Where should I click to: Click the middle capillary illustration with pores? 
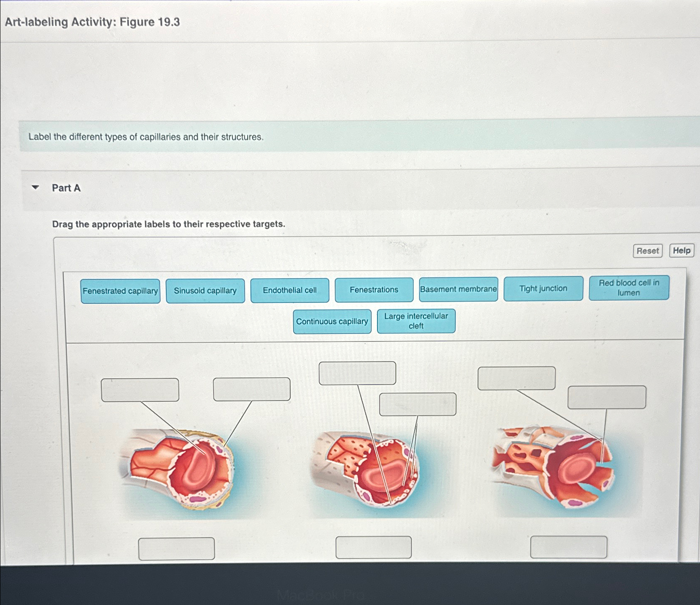(x=364, y=469)
